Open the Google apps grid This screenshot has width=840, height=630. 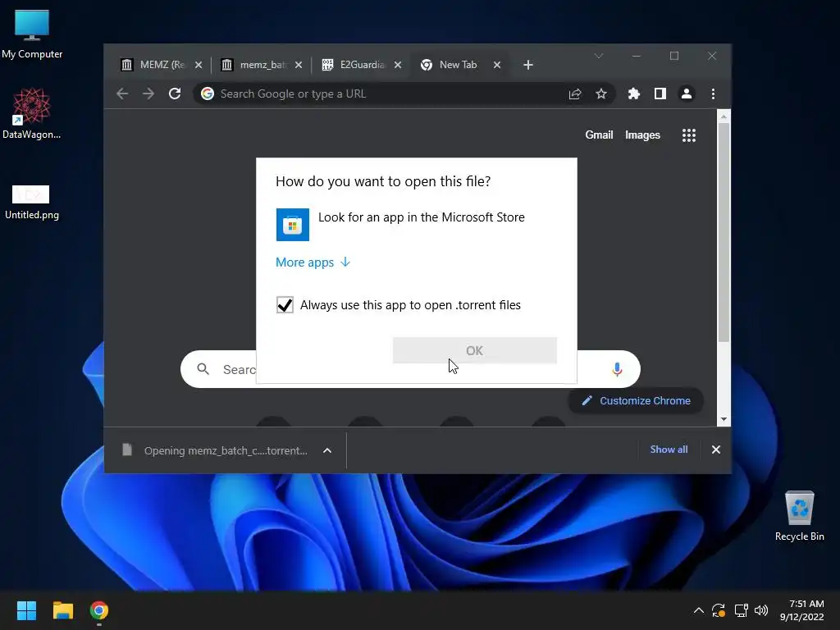tap(689, 135)
